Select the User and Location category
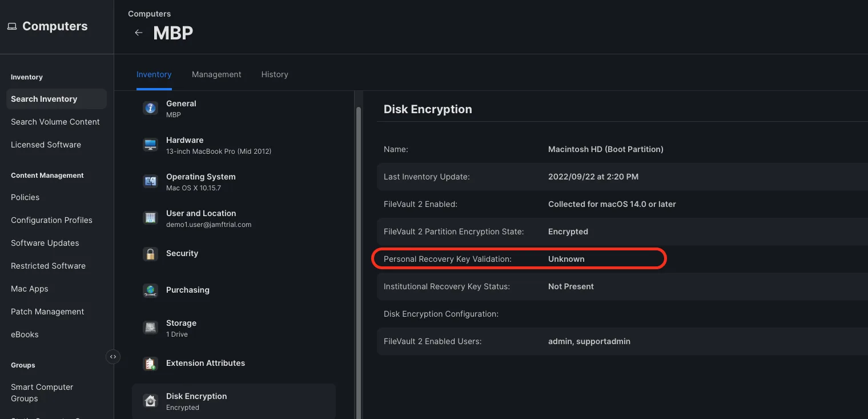 tap(234, 218)
